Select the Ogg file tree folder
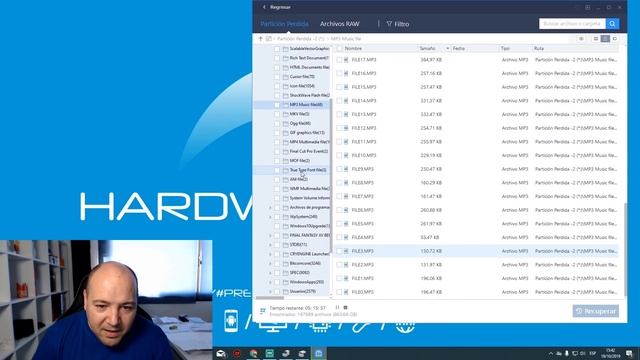This screenshot has width=640, height=360. pyautogui.click(x=300, y=123)
